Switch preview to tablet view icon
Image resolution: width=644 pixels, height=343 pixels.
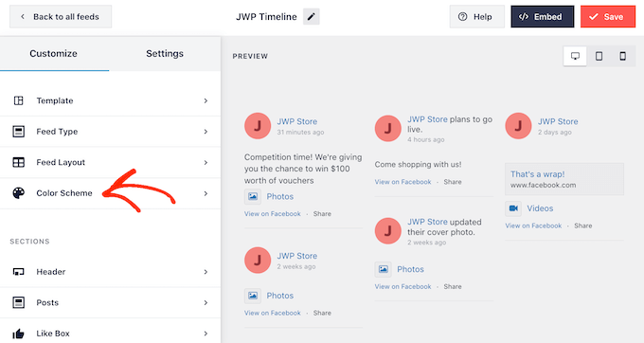point(599,56)
